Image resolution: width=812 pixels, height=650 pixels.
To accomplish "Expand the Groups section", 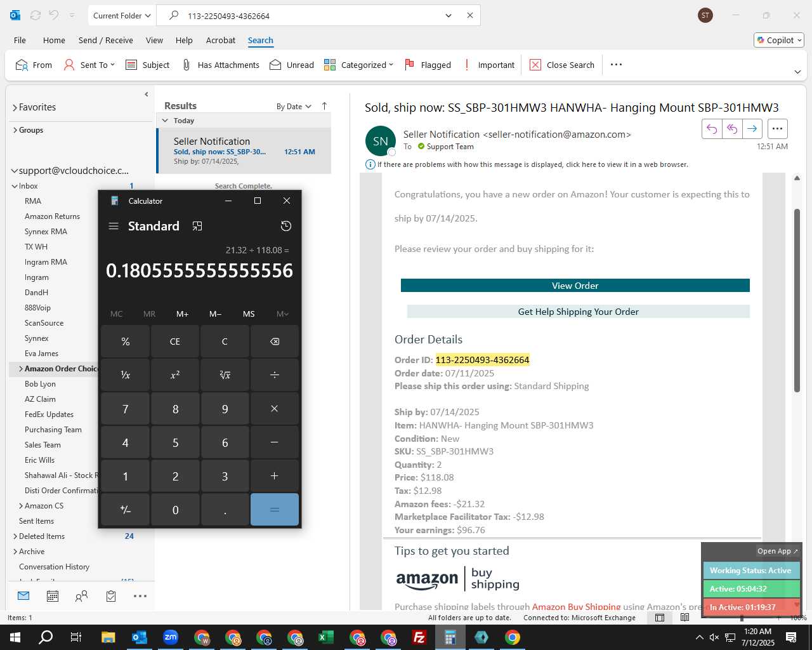I will click(x=15, y=130).
